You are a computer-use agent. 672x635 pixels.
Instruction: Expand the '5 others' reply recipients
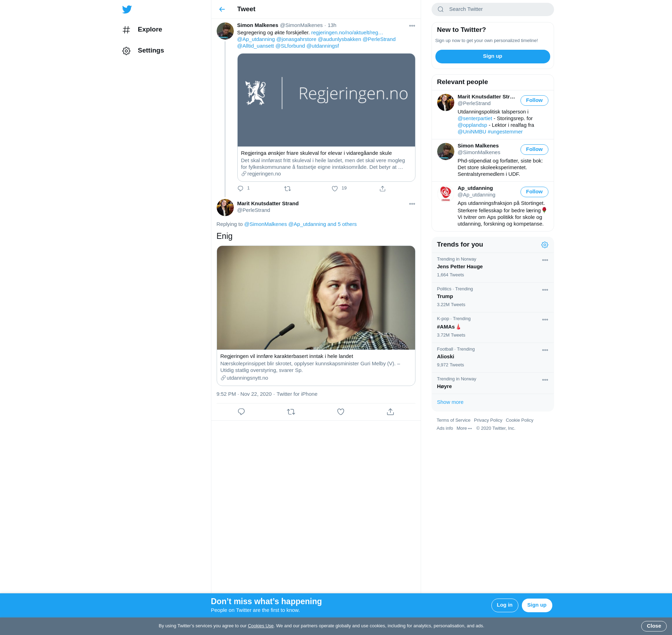[x=342, y=224]
